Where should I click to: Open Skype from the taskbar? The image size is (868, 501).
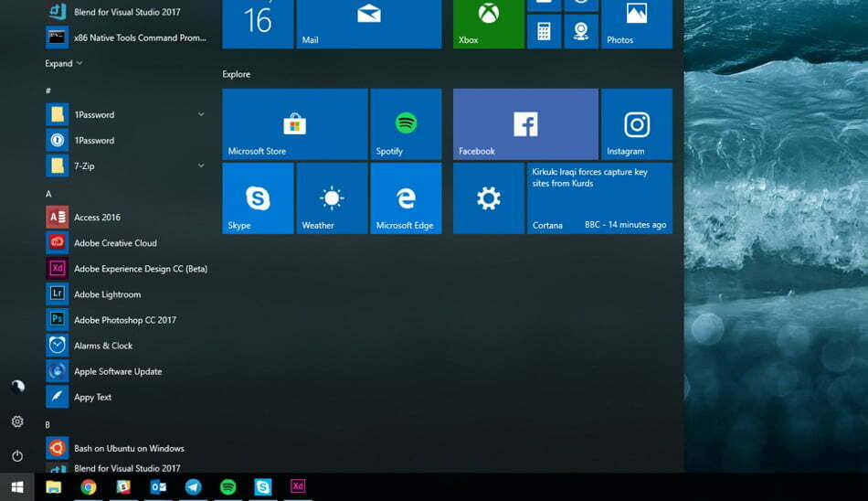(x=263, y=486)
